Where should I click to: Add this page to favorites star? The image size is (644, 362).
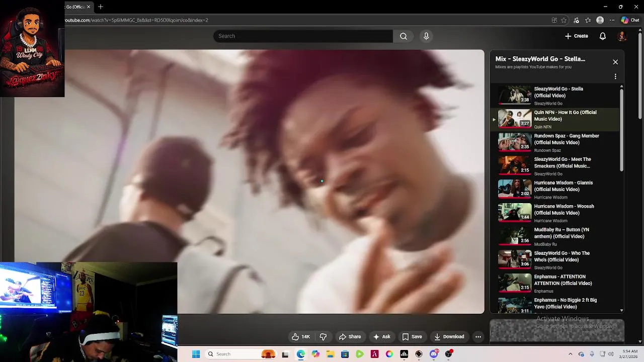564,20
